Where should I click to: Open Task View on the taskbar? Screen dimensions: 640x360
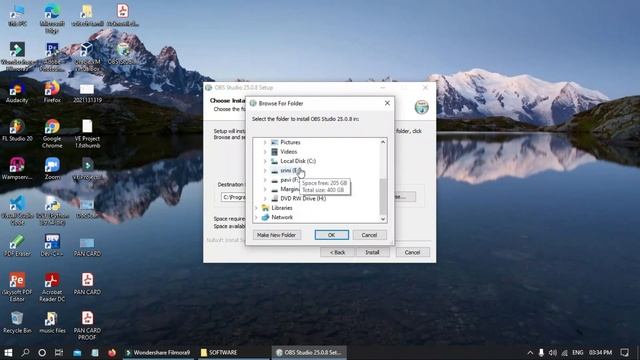tap(59, 352)
